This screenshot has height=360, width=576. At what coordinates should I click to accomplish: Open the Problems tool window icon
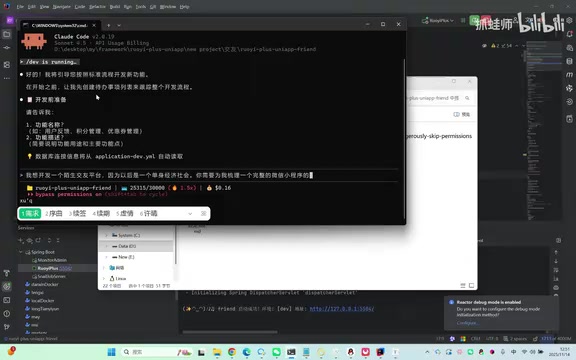(7, 314)
